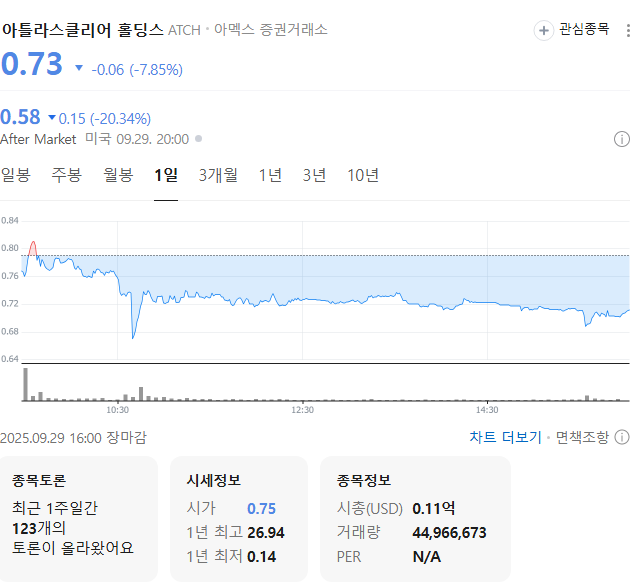
Task: Choose the 3년 chart period
Action: (314, 175)
